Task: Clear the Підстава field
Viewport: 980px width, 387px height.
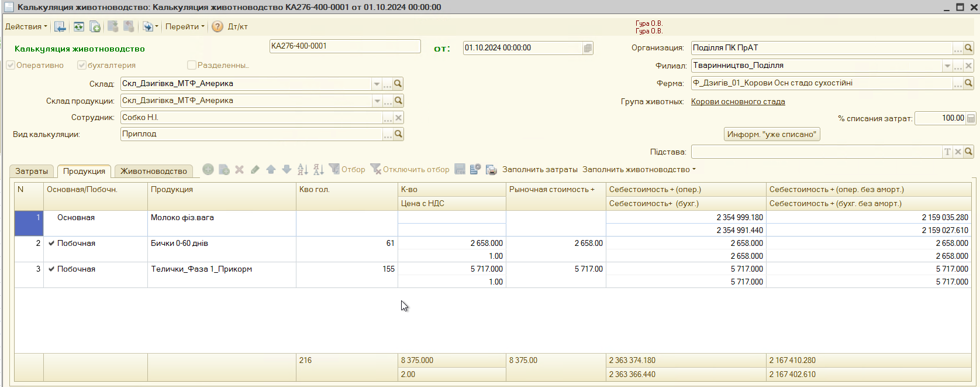Action: tap(958, 152)
